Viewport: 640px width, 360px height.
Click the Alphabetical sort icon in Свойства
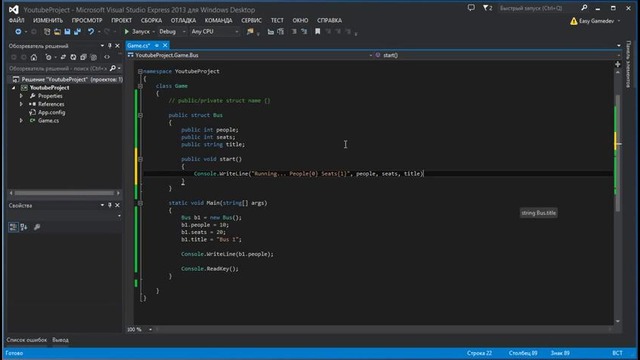coord(24,227)
